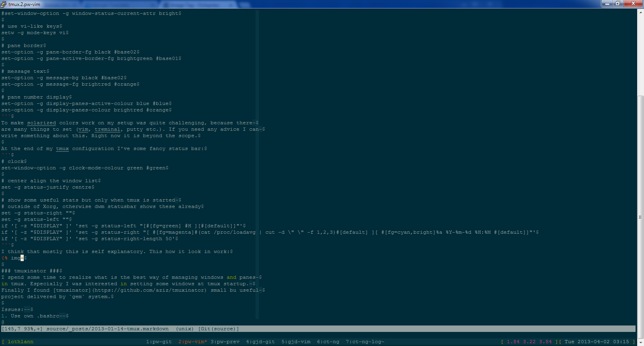Click the [145,7 93%,+] position indicator

point(22,329)
